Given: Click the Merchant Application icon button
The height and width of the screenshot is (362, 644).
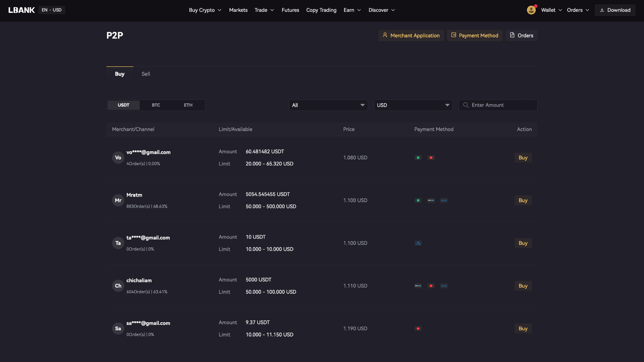Looking at the screenshot, I should [x=385, y=35].
